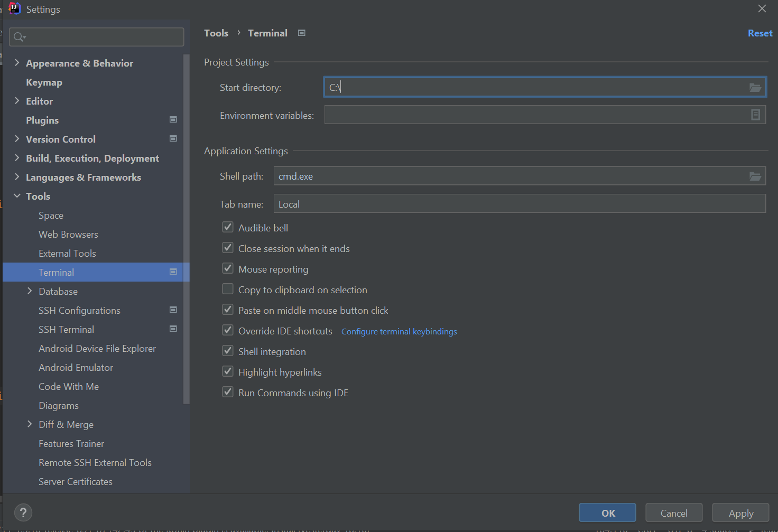The height and width of the screenshot is (532, 778).
Task: Click the modified indicator beside SSH Configurations
Action: 173,310
